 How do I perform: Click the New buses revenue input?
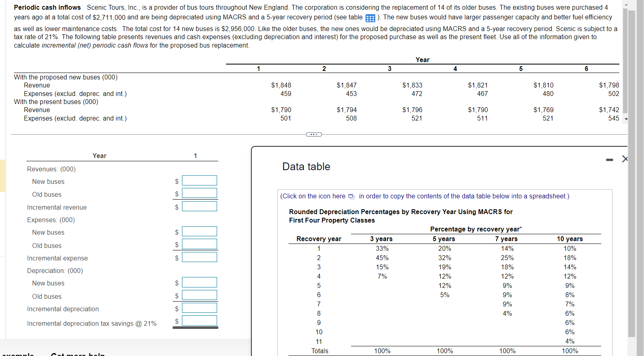[x=199, y=181]
